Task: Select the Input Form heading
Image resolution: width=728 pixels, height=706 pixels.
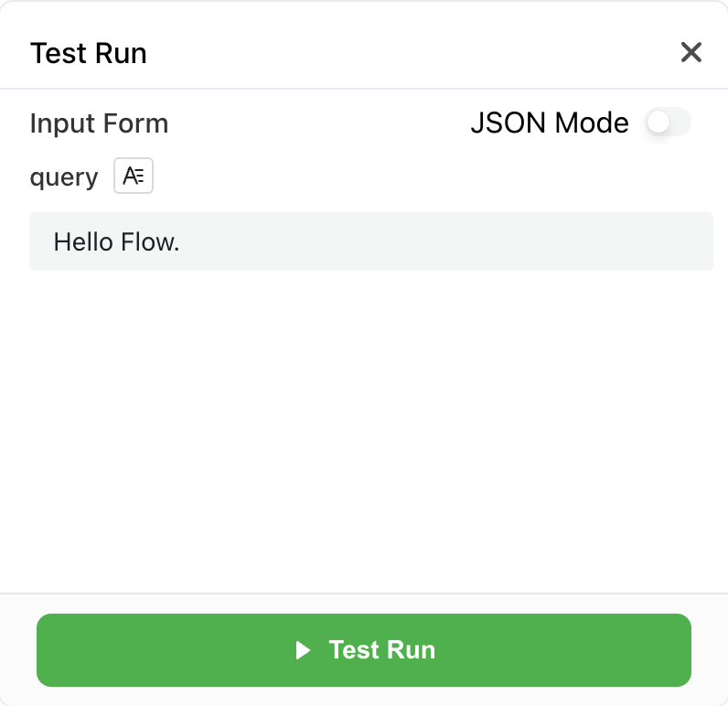Action: click(99, 123)
